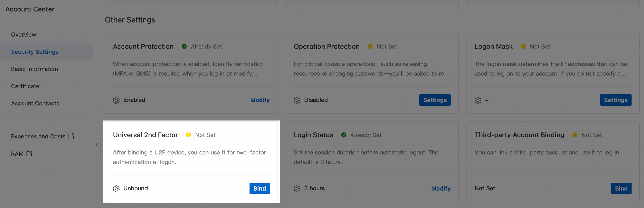The width and height of the screenshot is (644, 208).
Task: Open Account Contacts in the sidebar
Action: coord(35,103)
